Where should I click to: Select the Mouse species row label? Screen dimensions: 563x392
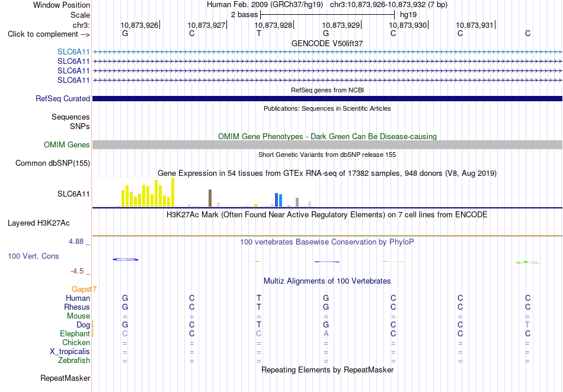(x=78, y=316)
